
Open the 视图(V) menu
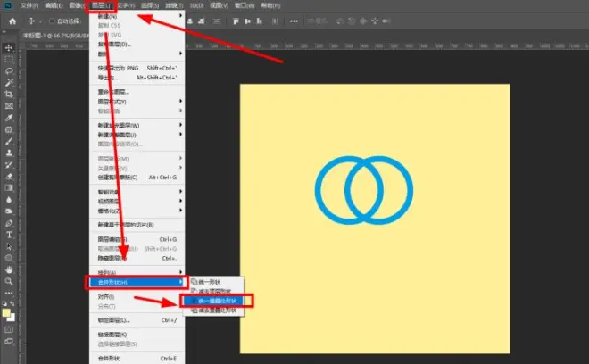(x=219, y=5)
